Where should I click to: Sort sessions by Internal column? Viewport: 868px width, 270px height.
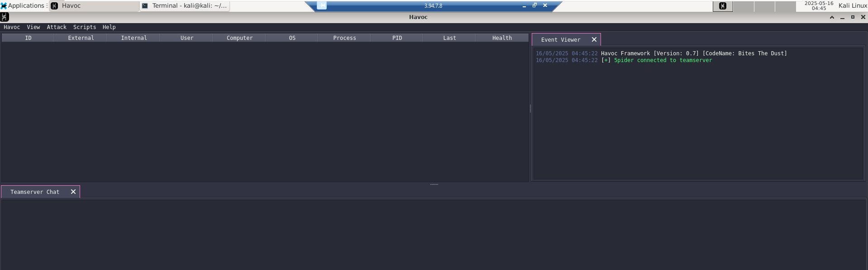(134, 38)
